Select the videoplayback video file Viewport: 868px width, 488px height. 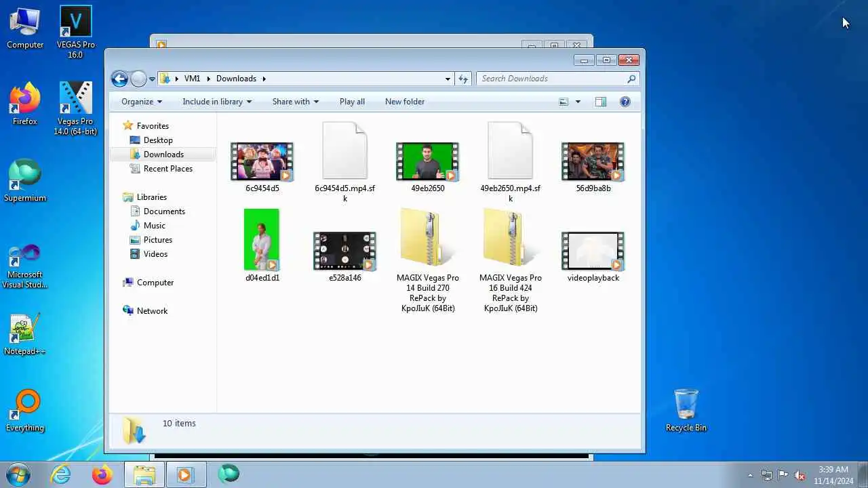(593, 256)
